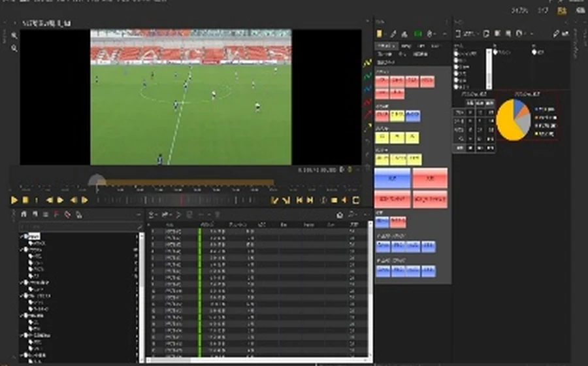Select the red arrow drawing tool

coord(367,114)
